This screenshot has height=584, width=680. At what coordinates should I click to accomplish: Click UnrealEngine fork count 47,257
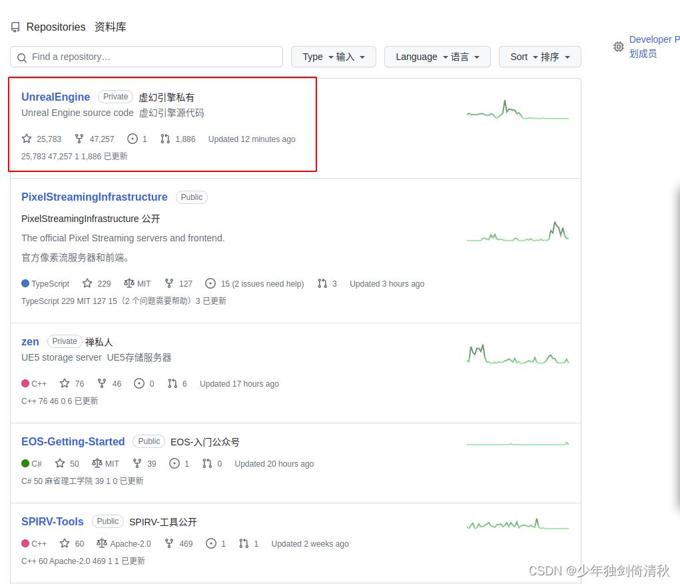tap(94, 139)
